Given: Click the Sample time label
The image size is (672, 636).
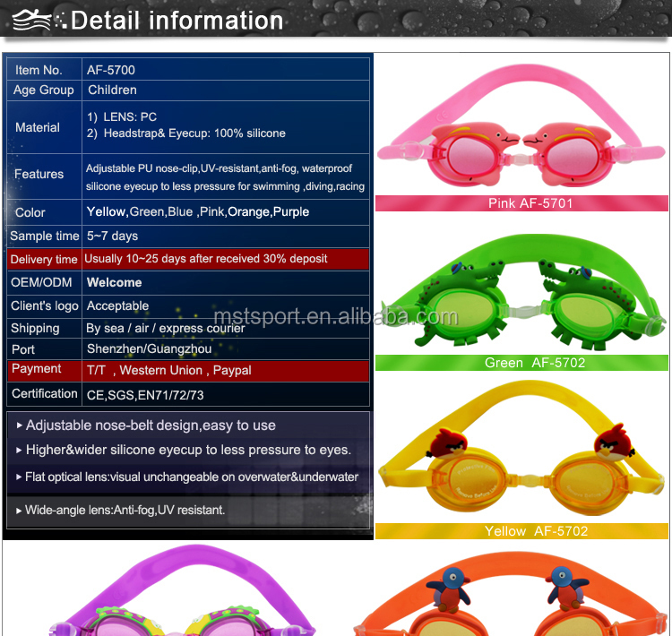Looking at the screenshot, I should (x=45, y=236).
